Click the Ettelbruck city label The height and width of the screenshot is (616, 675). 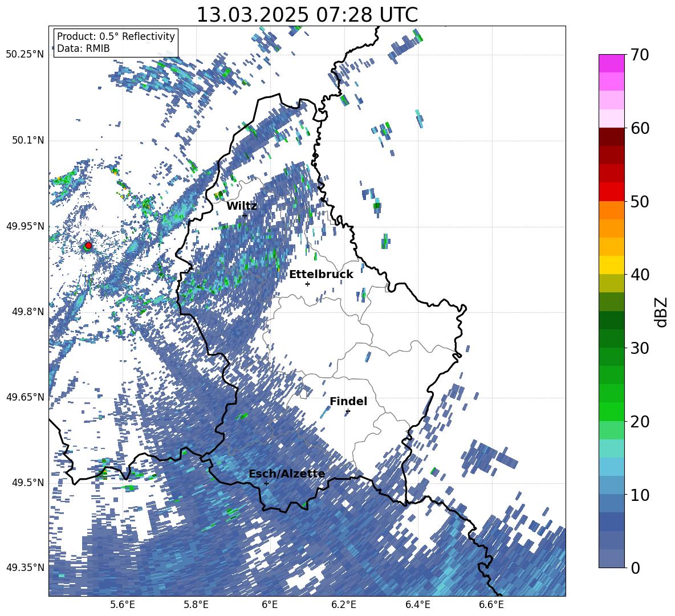(x=321, y=275)
